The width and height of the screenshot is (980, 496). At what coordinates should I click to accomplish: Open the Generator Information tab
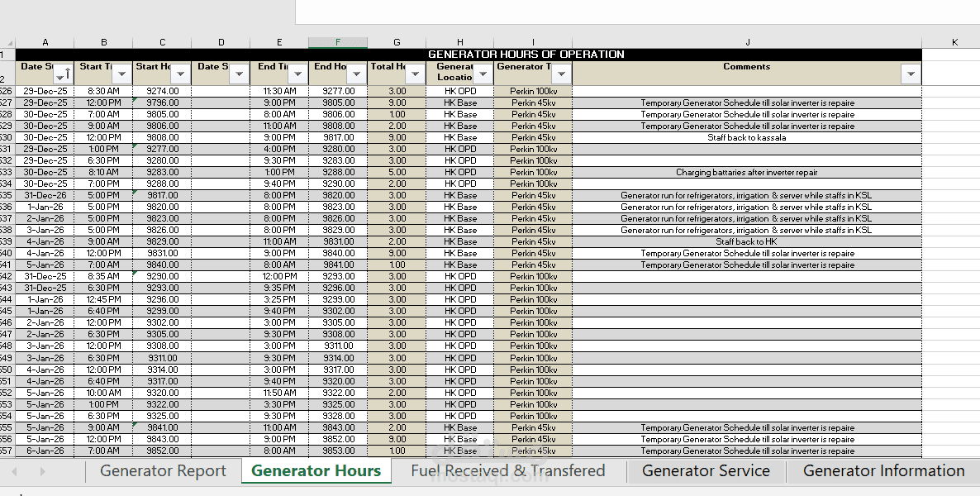click(x=884, y=470)
